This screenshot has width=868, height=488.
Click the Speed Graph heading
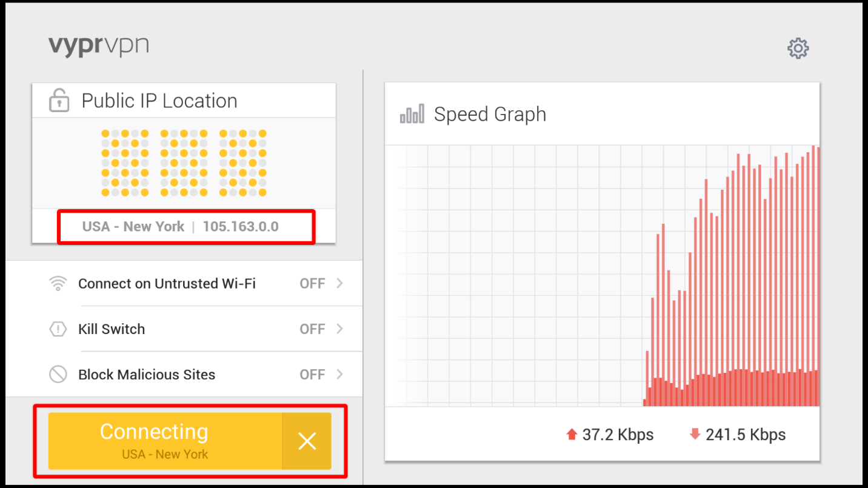[x=490, y=114]
